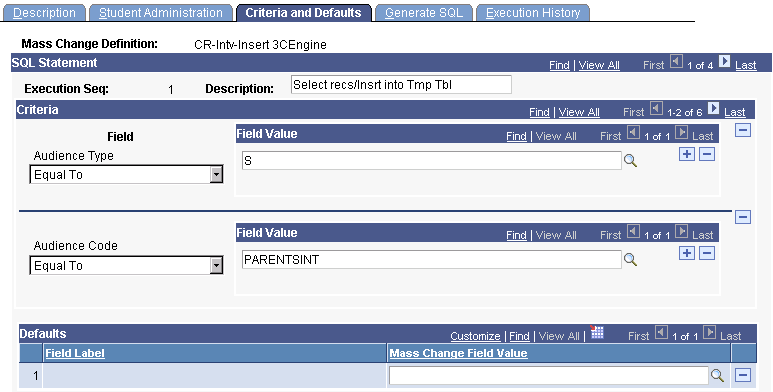Open lookup for Audience Type value
The width and height of the screenshot is (773, 392).
631,161
